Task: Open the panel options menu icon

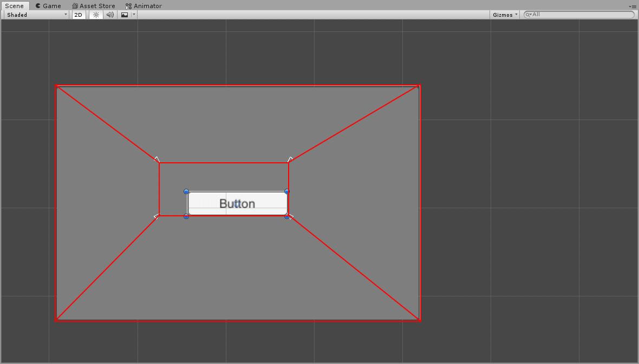Action: click(x=632, y=6)
